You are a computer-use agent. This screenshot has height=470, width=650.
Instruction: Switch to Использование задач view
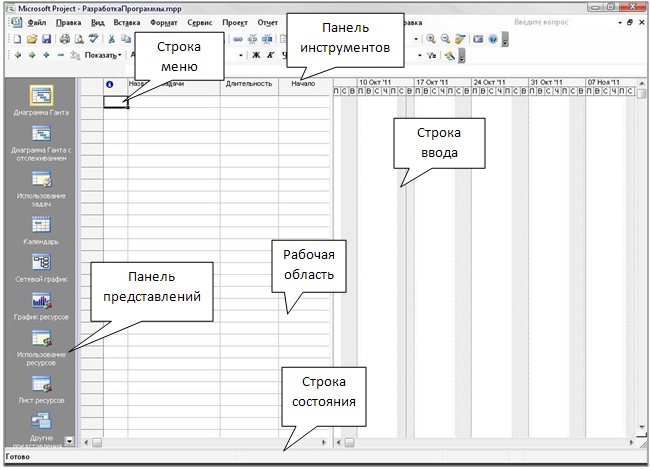tap(41, 189)
